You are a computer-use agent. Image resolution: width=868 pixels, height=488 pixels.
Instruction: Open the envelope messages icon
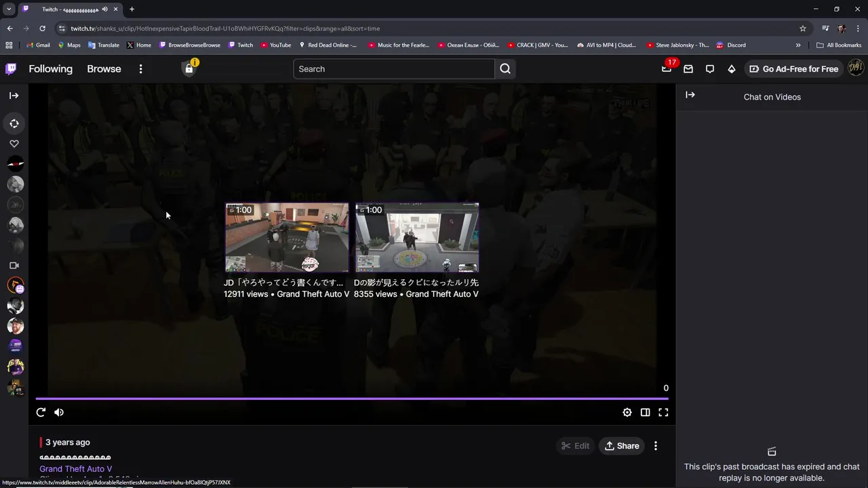coord(688,68)
